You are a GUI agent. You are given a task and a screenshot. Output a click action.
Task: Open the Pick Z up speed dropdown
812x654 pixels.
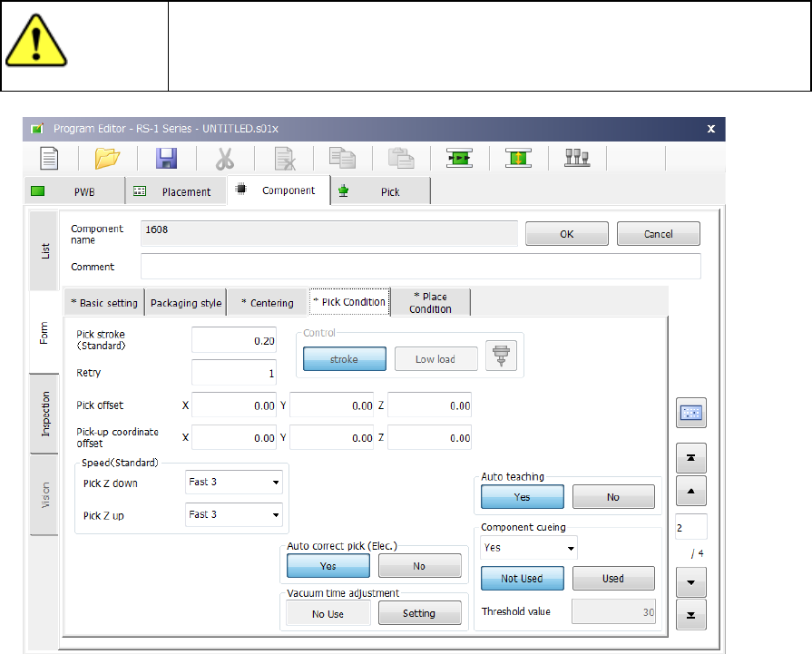[233, 514]
